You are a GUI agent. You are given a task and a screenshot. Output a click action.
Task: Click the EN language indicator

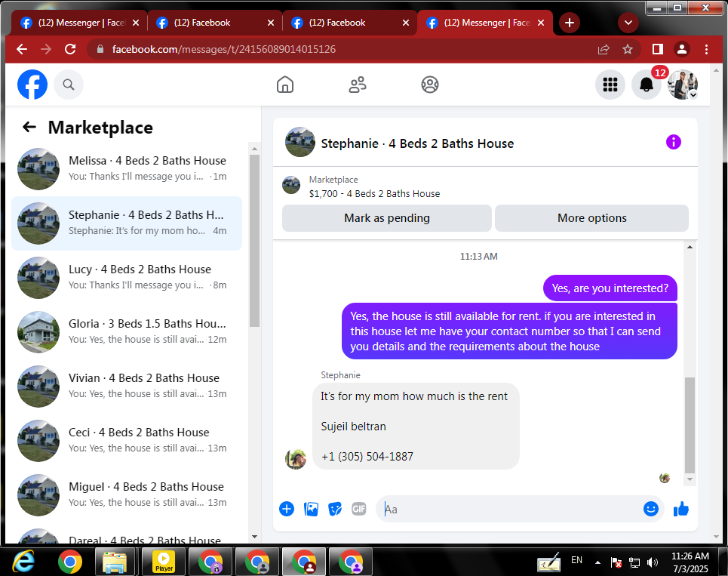click(576, 560)
